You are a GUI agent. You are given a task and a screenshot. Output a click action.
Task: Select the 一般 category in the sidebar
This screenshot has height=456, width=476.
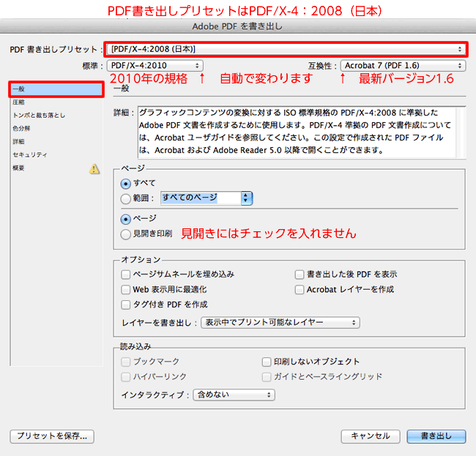tap(56, 89)
